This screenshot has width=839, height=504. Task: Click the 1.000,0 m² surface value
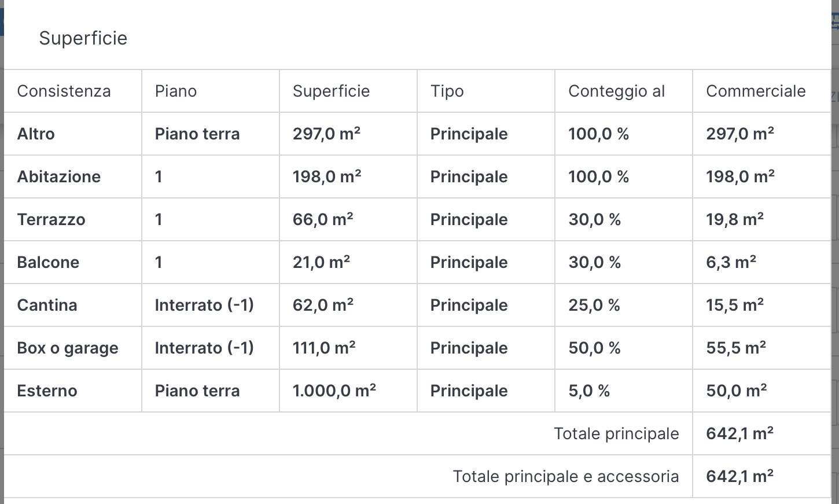(x=334, y=391)
